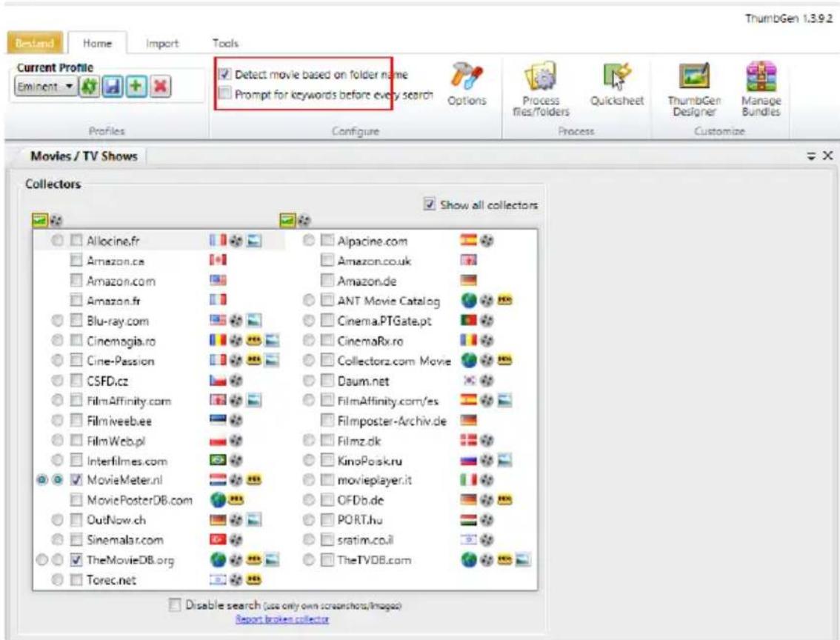Open the ThumbGen Designer

click(x=694, y=90)
